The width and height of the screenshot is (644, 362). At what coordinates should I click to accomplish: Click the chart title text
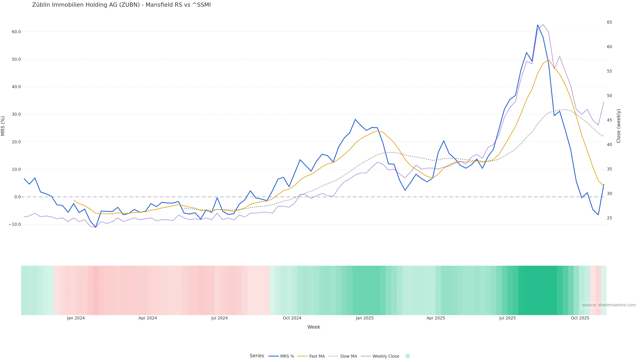click(121, 5)
